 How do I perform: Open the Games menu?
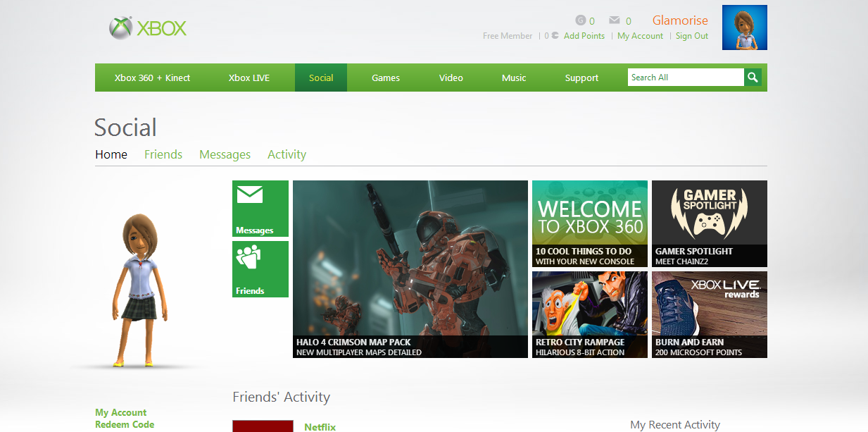tap(386, 78)
